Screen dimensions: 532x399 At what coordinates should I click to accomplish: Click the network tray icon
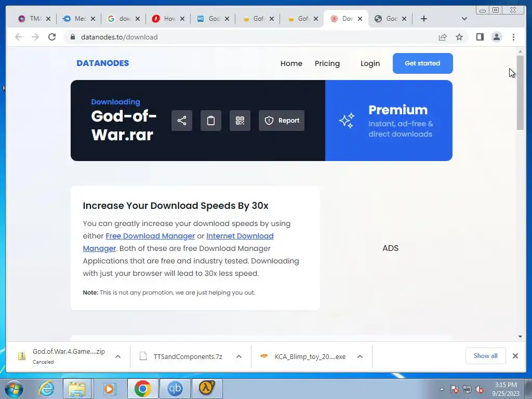(467, 389)
